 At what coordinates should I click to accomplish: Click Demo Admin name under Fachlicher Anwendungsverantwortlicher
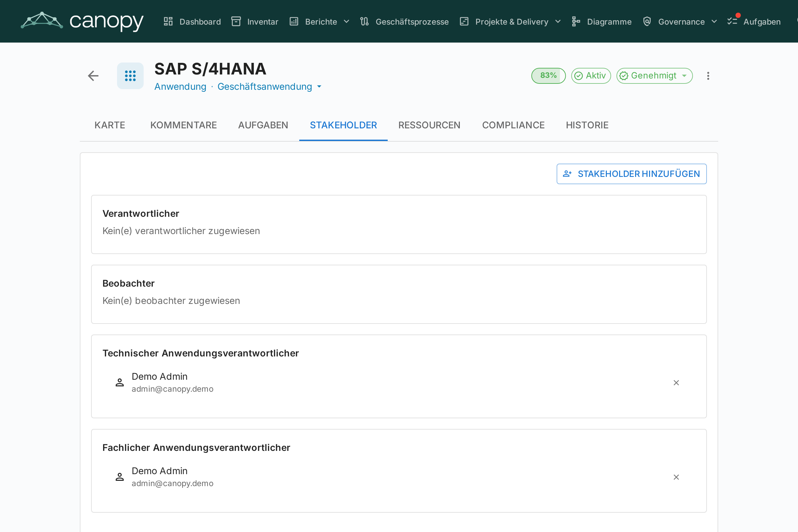point(160,471)
